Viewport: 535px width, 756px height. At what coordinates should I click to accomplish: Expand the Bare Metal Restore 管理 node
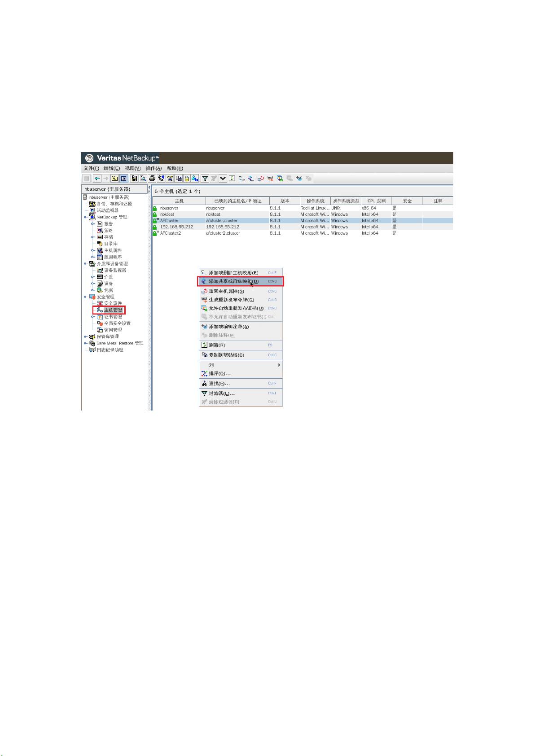[85, 343]
